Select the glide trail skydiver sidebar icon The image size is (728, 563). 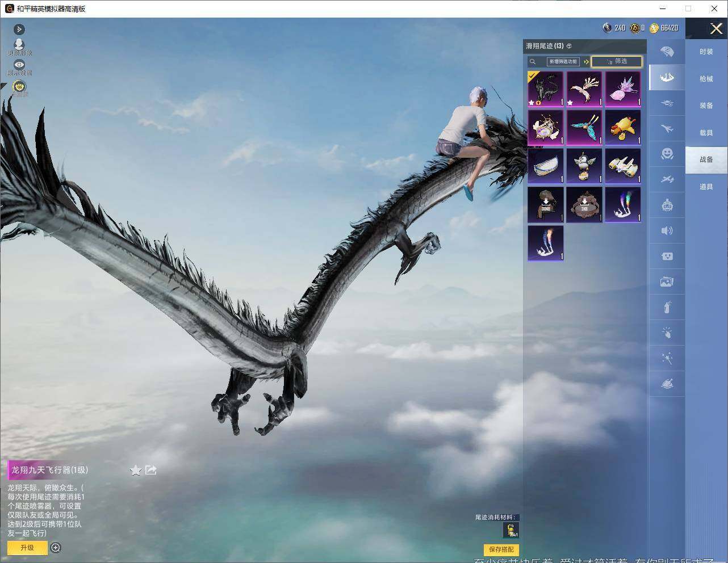click(x=667, y=77)
